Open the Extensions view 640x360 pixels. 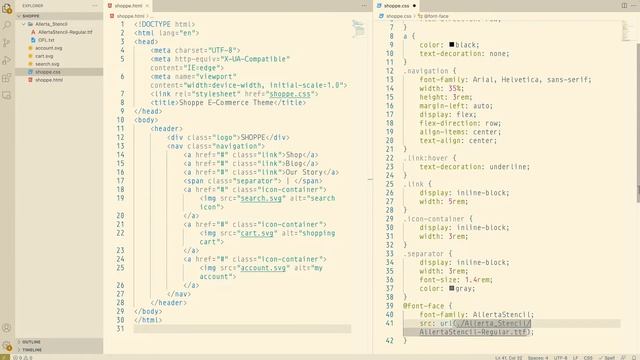tap(7, 78)
